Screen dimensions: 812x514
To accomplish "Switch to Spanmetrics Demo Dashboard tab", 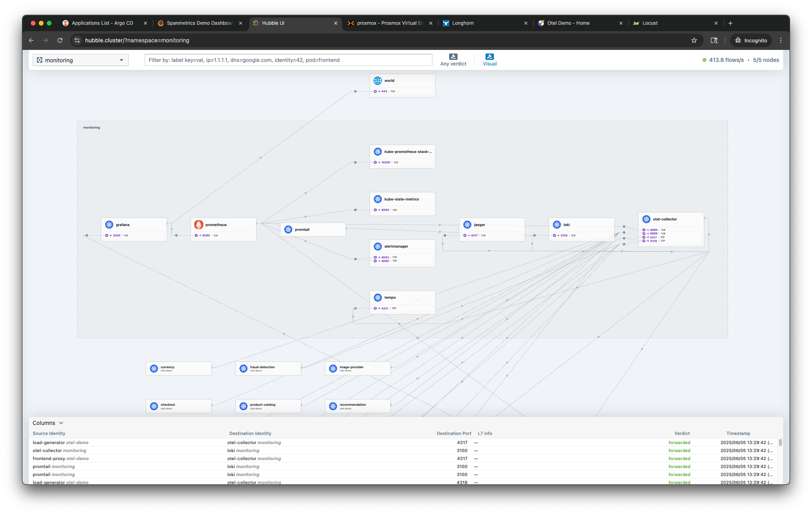I will pos(200,23).
